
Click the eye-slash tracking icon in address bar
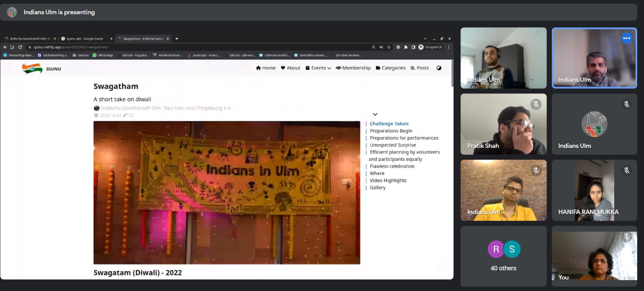381,47
